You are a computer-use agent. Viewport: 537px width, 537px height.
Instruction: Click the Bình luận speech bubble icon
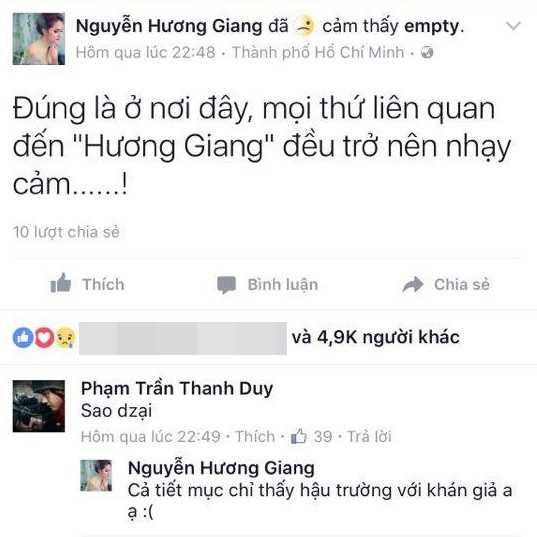[x=226, y=285]
